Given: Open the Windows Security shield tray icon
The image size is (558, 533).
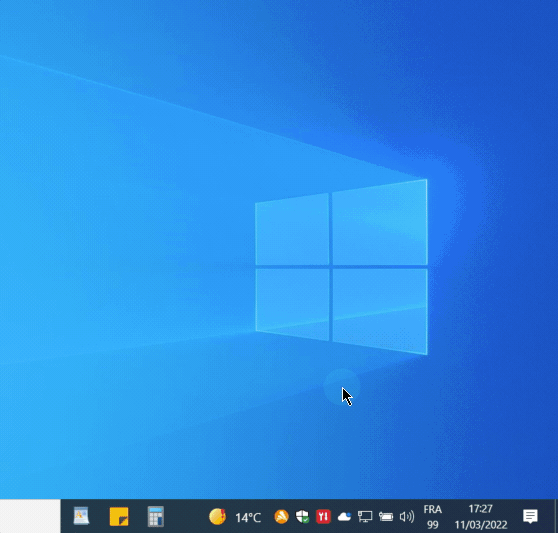Looking at the screenshot, I should click(302, 517).
